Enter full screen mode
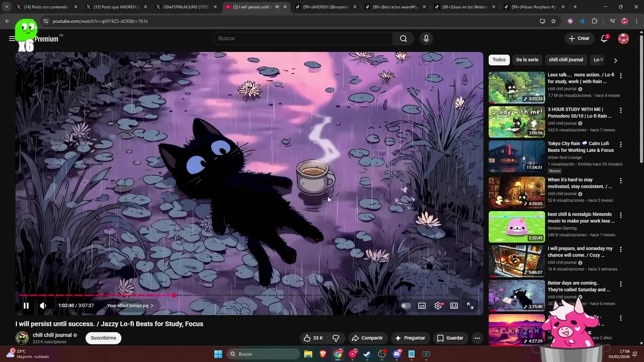This screenshot has width=644, height=362. (x=470, y=306)
